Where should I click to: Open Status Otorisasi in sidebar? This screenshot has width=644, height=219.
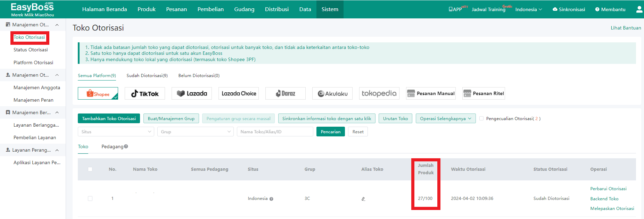(x=31, y=50)
